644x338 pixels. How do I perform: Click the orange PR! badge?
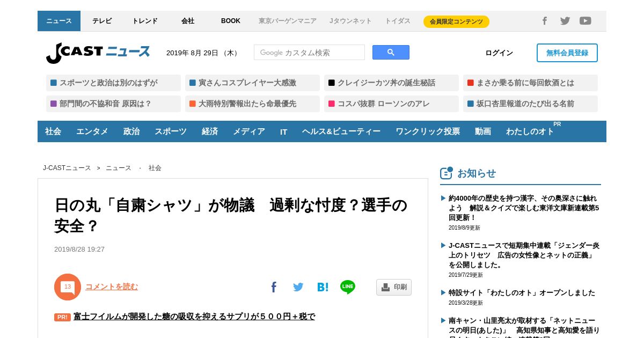point(62,317)
